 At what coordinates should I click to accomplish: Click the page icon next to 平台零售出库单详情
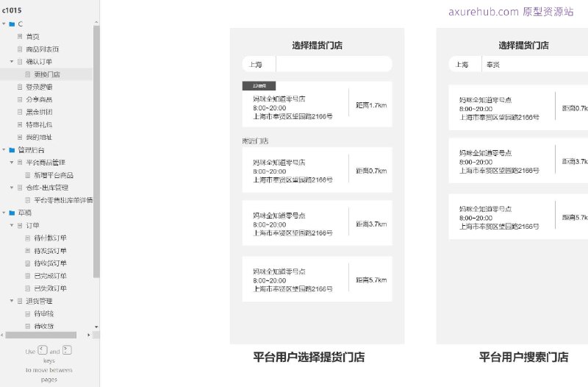click(x=27, y=200)
